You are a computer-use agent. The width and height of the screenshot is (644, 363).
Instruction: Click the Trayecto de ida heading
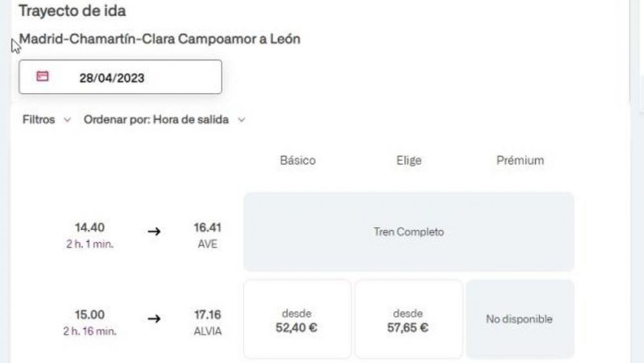(x=72, y=11)
